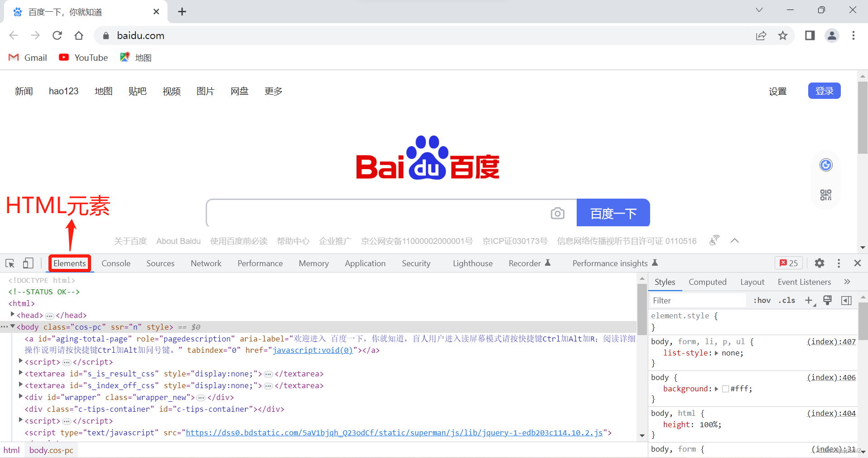Click the QR code icon on page

click(826, 195)
